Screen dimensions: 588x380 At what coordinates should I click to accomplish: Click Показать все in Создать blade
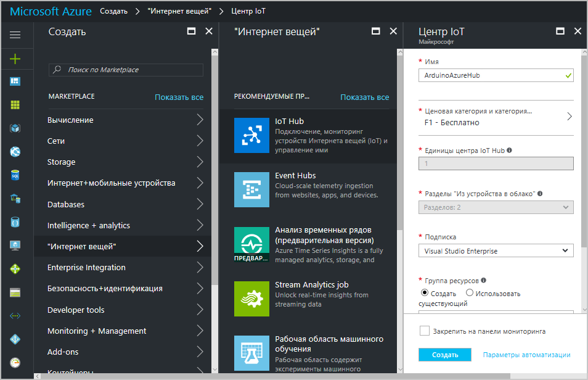pyautogui.click(x=179, y=97)
